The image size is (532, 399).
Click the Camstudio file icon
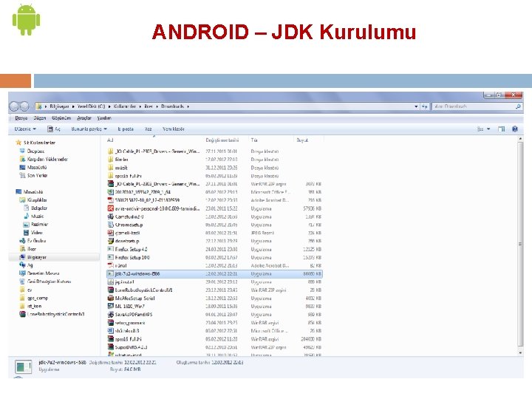(111, 216)
